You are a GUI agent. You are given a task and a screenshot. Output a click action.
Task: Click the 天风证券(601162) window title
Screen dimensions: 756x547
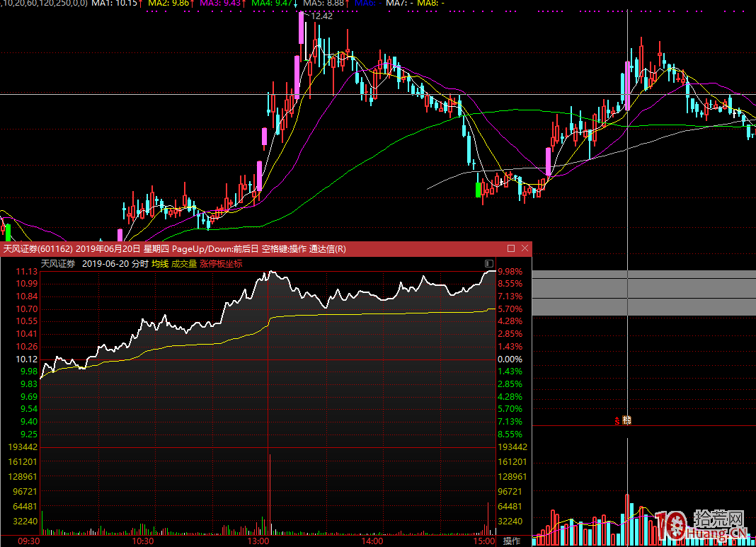[x=38, y=248]
